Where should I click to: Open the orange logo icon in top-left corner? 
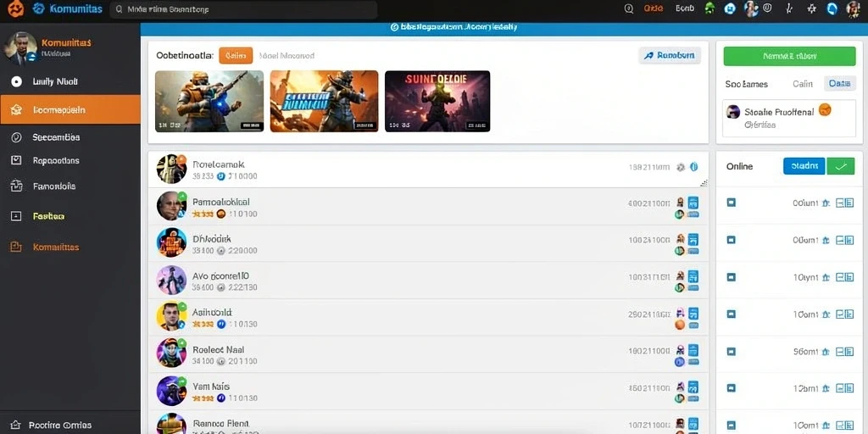click(x=15, y=8)
